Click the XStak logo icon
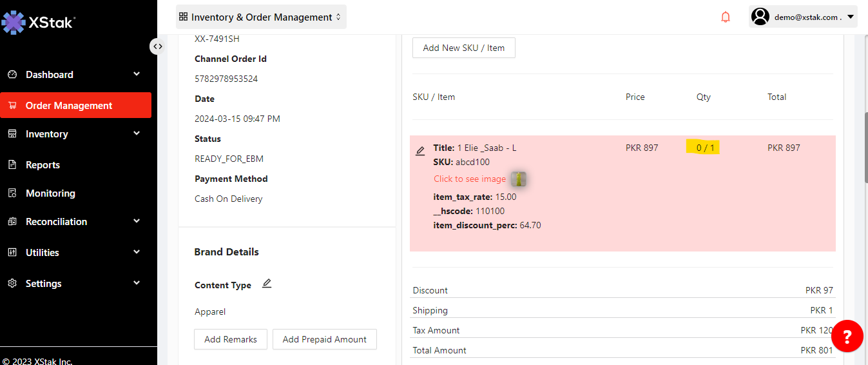This screenshot has height=365, width=868. pos(14,23)
